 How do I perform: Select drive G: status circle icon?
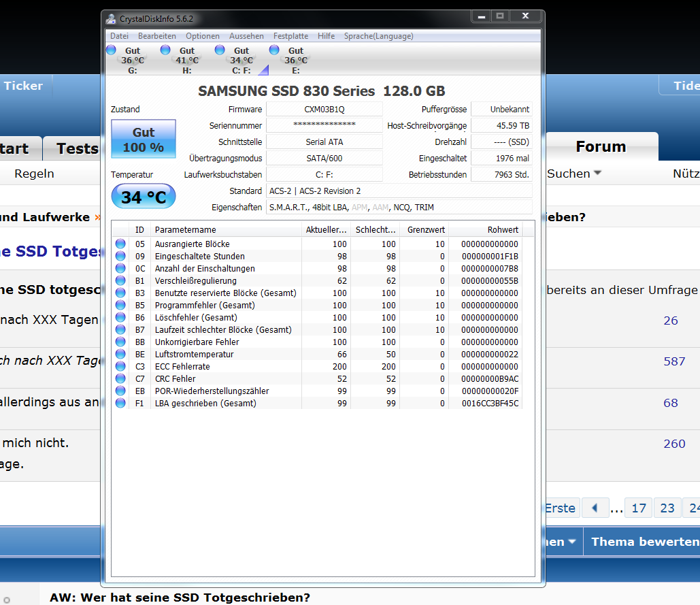tap(111, 50)
